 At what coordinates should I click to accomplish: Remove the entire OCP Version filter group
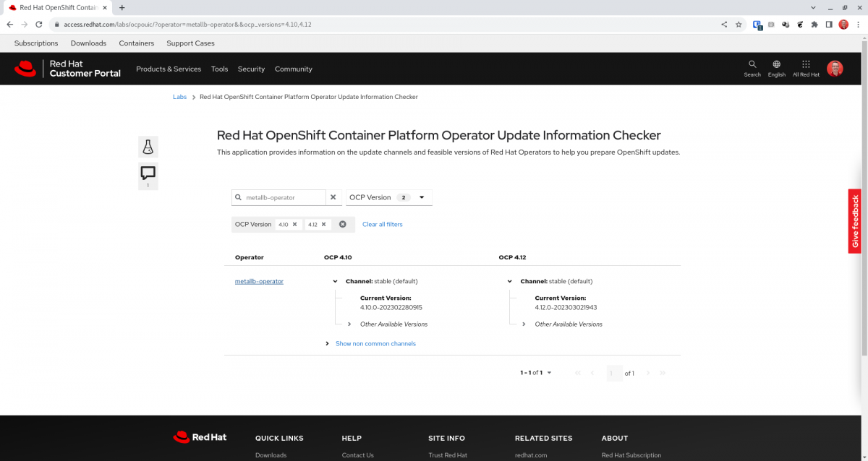point(343,224)
